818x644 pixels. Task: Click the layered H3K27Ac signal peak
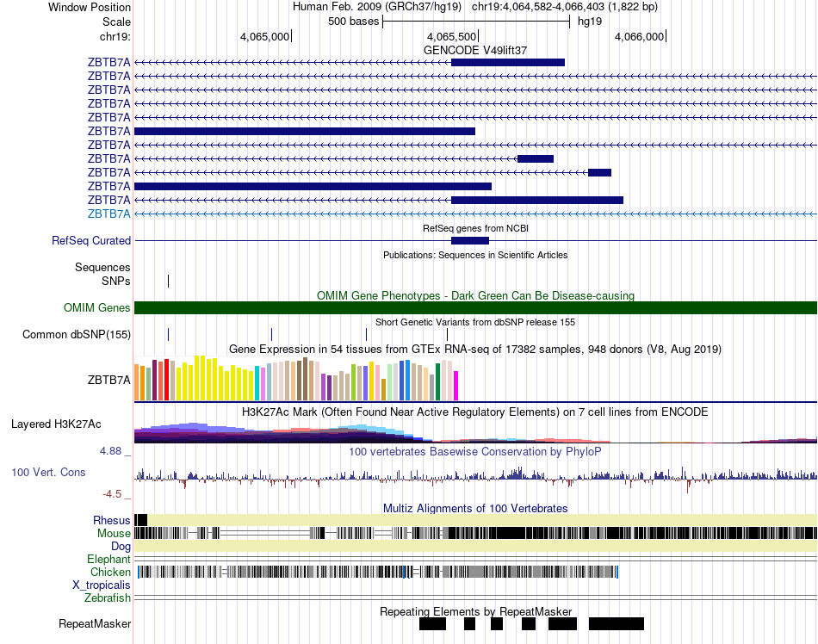point(193,433)
